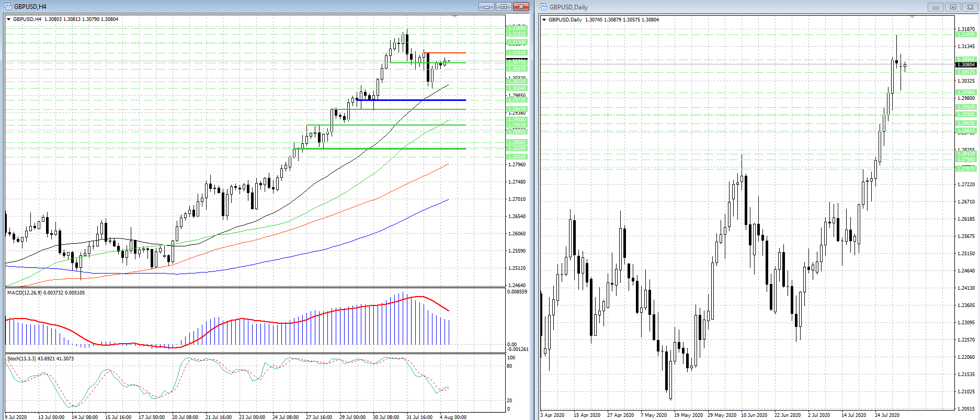Restore down the GBPUSD,H4 chart window
Image resolution: width=980 pixels, height=420 pixels.
[504, 7]
